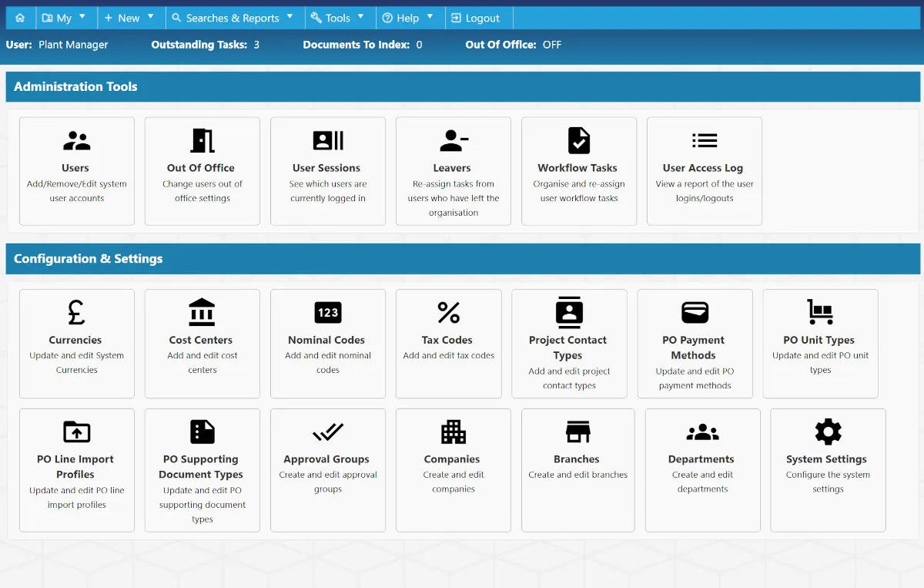Click the Out Of Office OFF status
Screen dimensions: 924x588
pos(552,45)
